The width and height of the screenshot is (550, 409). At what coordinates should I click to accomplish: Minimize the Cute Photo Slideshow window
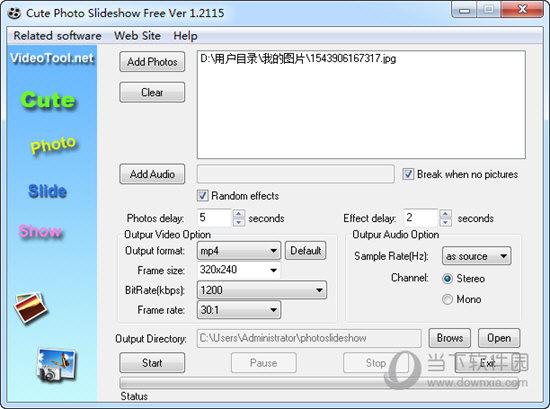click(x=464, y=10)
